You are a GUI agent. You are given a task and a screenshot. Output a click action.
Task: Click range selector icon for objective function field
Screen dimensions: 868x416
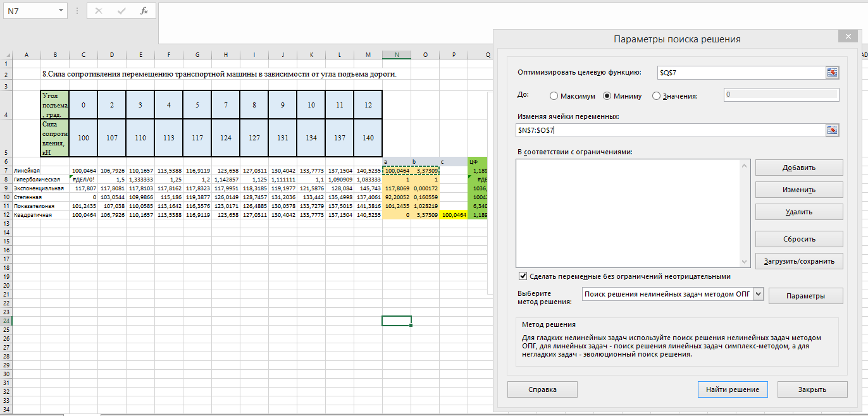click(832, 73)
